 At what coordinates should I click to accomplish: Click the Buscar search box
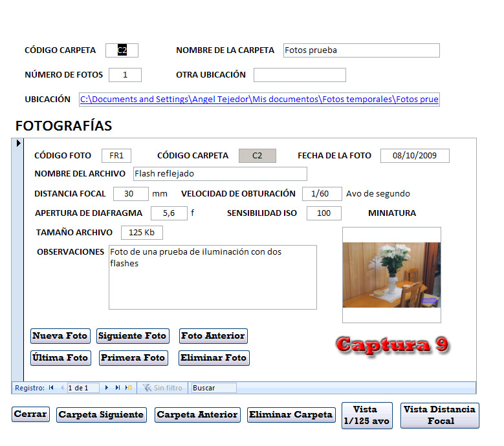pos(214,388)
